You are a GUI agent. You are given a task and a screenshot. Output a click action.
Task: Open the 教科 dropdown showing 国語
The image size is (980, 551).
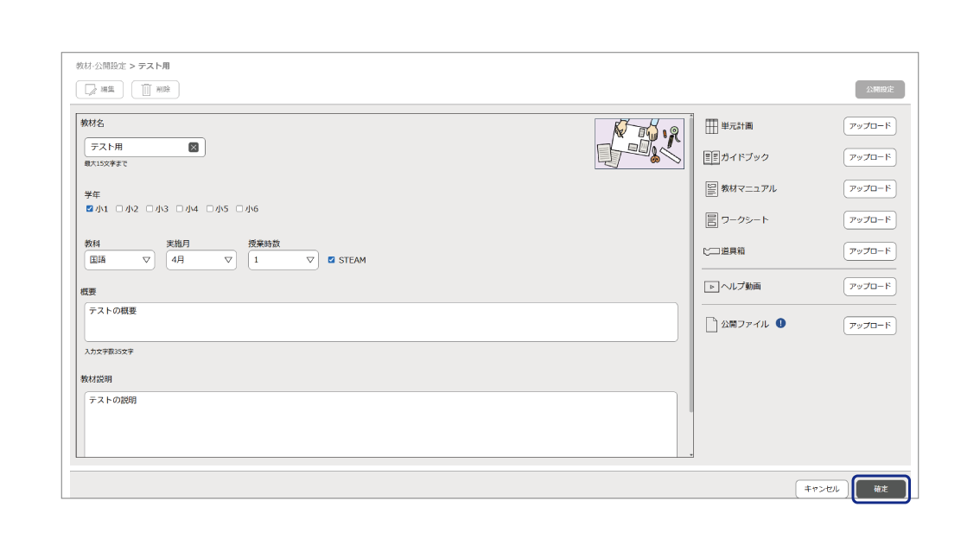[x=119, y=260]
